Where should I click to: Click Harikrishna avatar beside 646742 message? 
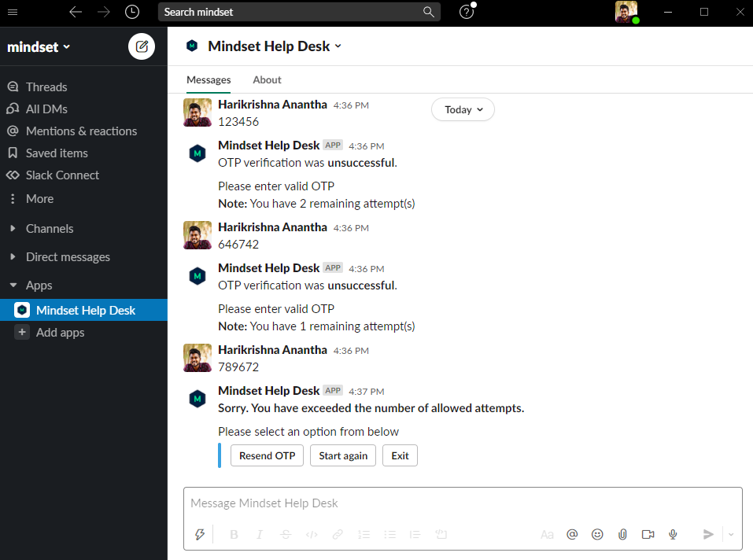(197, 235)
